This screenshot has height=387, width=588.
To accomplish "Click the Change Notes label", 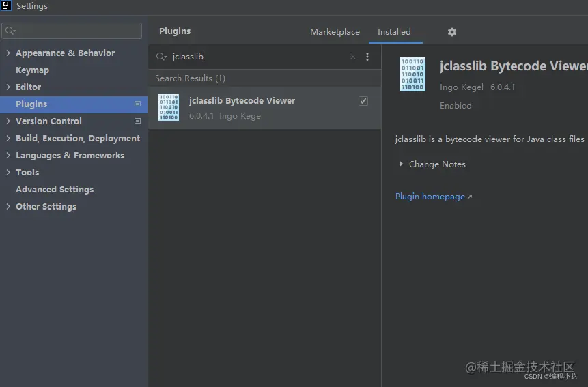I will 437,164.
